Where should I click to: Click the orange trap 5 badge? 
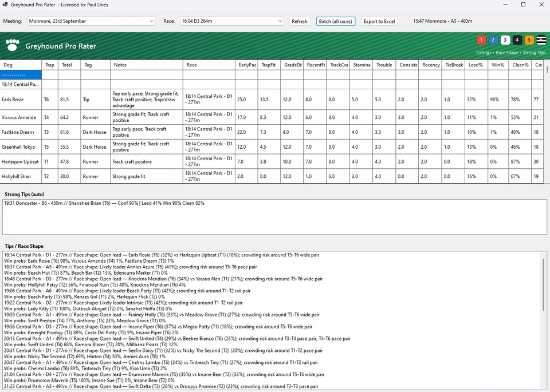pyautogui.click(x=529, y=40)
